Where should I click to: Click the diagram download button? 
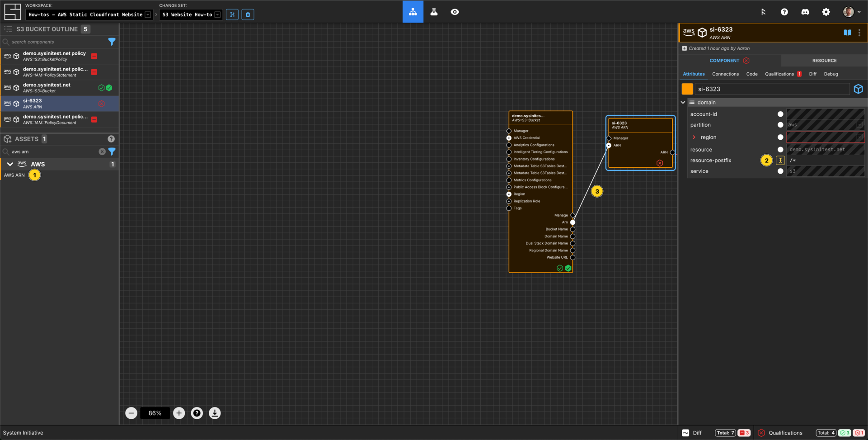click(215, 413)
